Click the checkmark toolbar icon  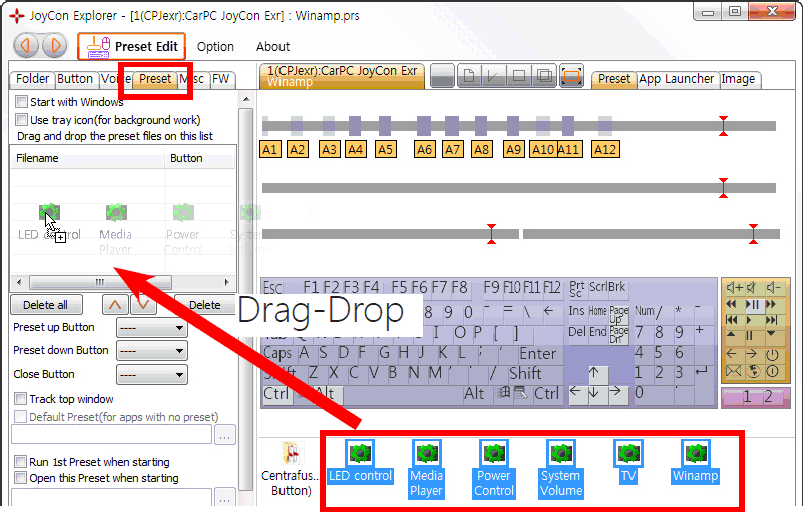click(493, 76)
